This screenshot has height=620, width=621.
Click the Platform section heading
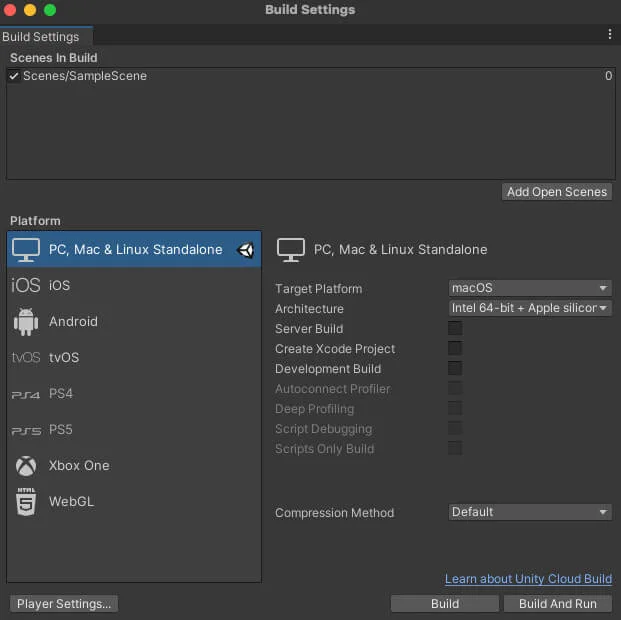[x=35, y=221]
